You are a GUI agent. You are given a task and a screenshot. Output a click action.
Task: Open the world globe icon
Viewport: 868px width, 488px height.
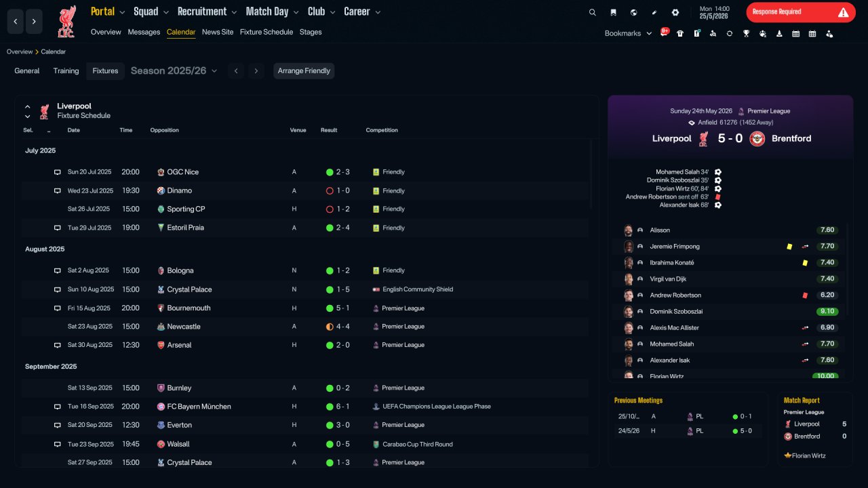pyautogui.click(x=633, y=12)
